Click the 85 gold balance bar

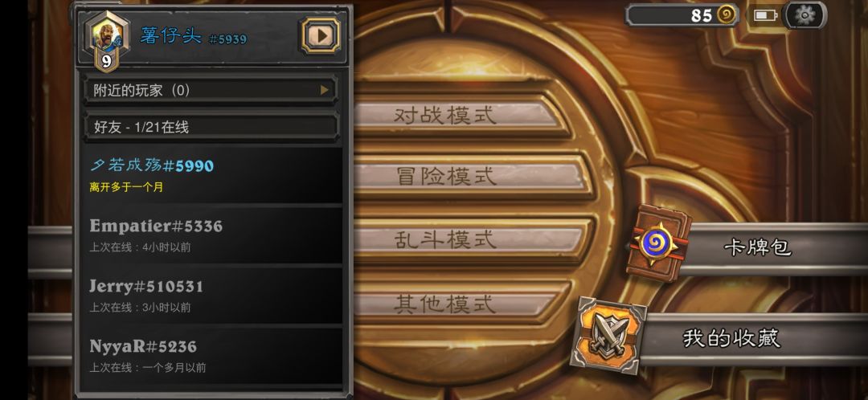(682, 15)
